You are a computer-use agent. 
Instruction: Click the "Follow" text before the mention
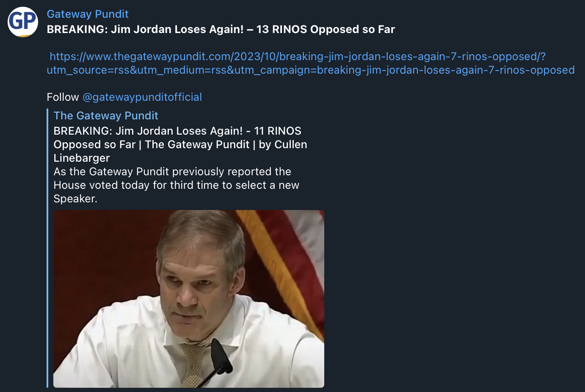point(63,97)
